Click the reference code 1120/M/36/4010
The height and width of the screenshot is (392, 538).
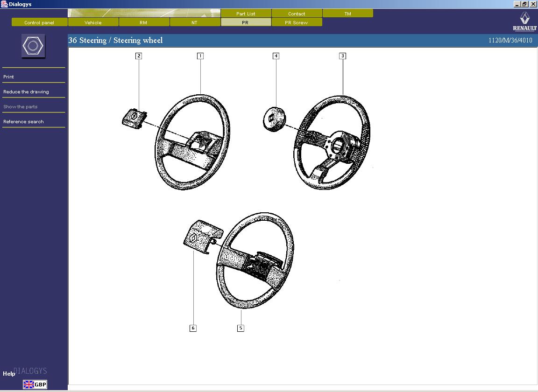510,41
